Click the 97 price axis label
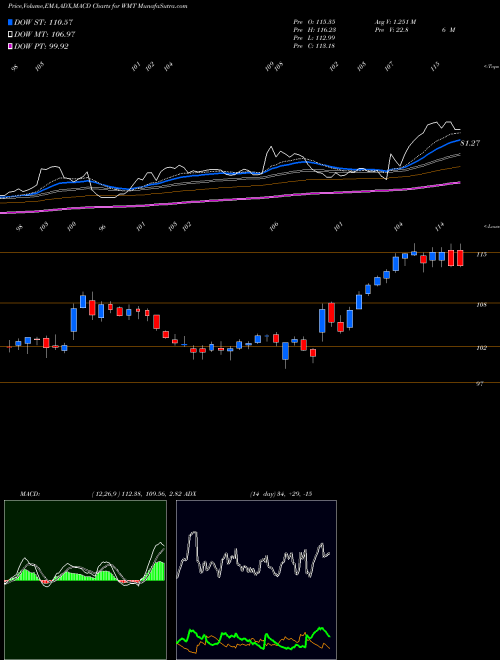500x660 pixels. (480, 384)
